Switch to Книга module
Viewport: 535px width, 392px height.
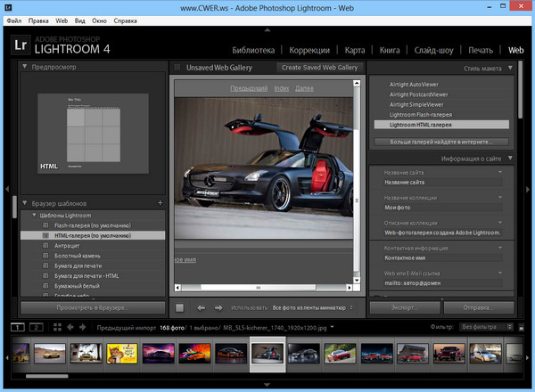point(390,50)
